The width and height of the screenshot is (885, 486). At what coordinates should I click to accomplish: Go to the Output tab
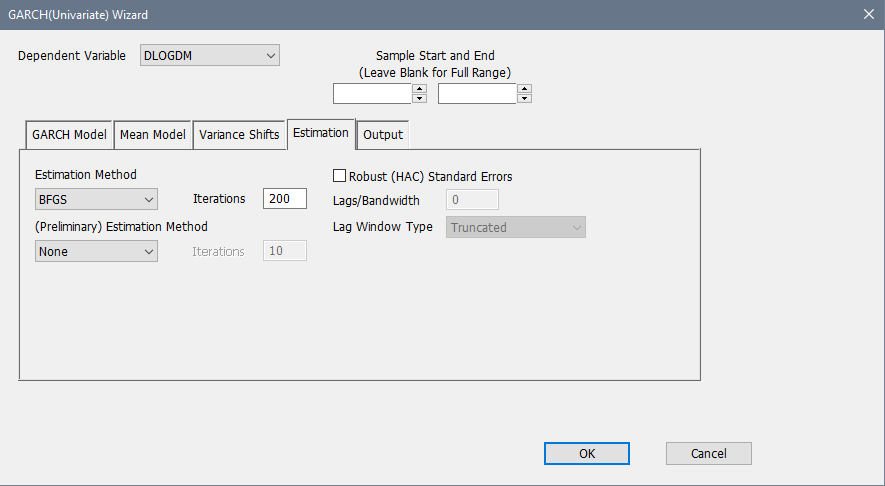coord(382,135)
